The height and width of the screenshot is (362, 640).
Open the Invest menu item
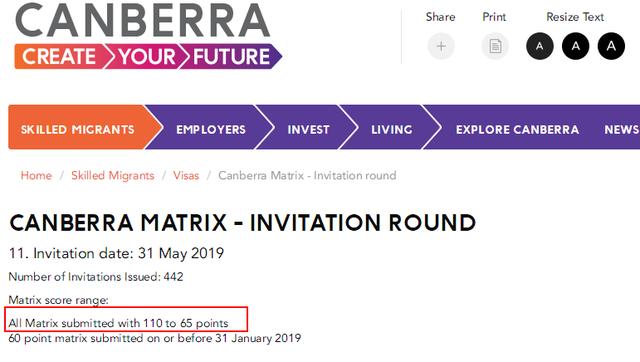click(308, 130)
